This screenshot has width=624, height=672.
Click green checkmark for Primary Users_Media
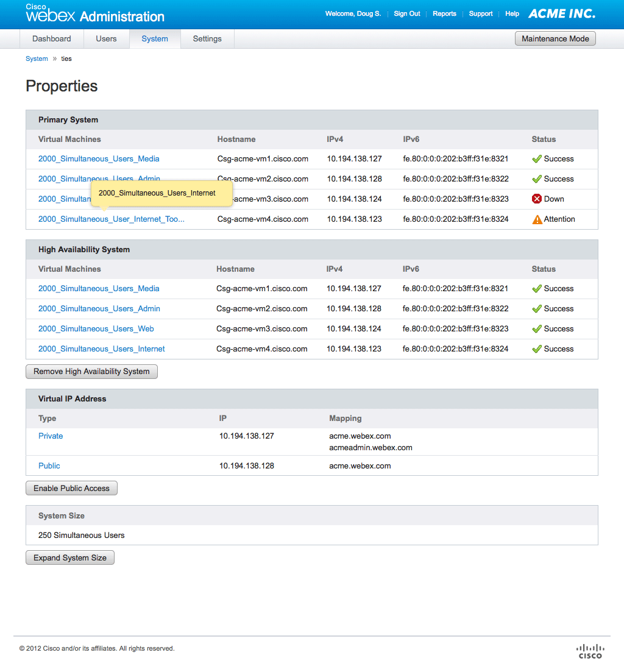pyautogui.click(x=537, y=159)
